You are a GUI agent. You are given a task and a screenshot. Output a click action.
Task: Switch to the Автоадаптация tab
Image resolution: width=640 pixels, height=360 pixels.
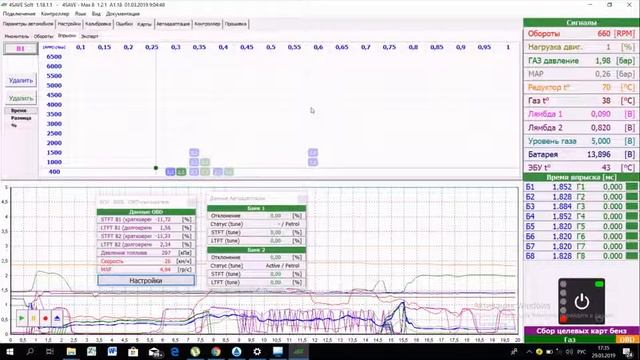pyautogui.click(x=173, y=24)
